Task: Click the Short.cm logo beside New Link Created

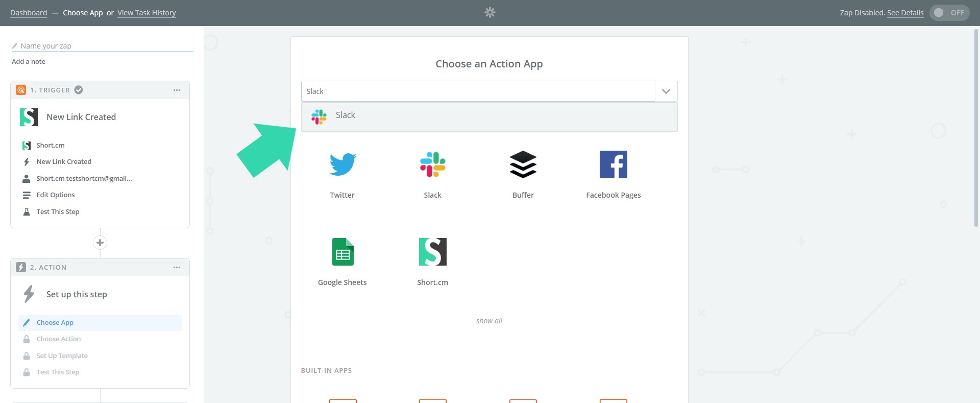Action: [x=29, y=117]
